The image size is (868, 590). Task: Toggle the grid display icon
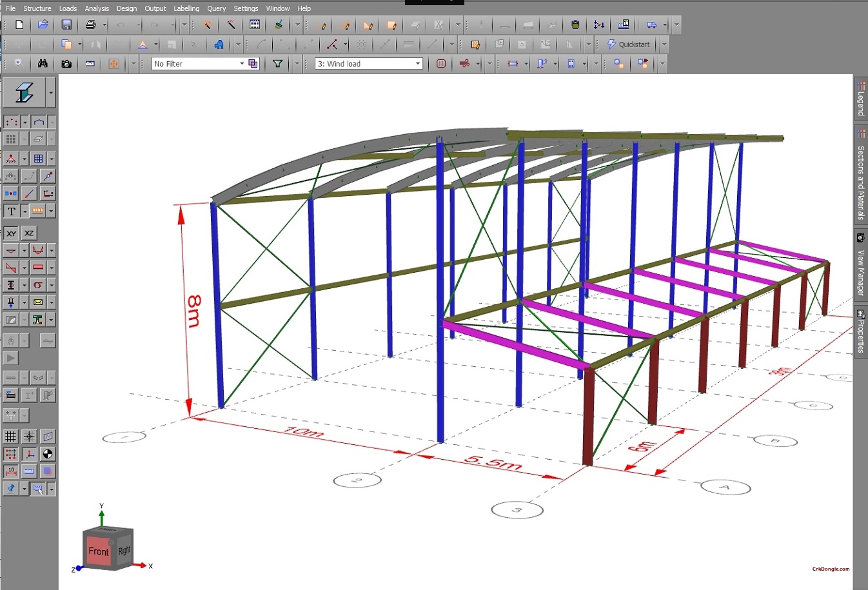click(10, 437)
